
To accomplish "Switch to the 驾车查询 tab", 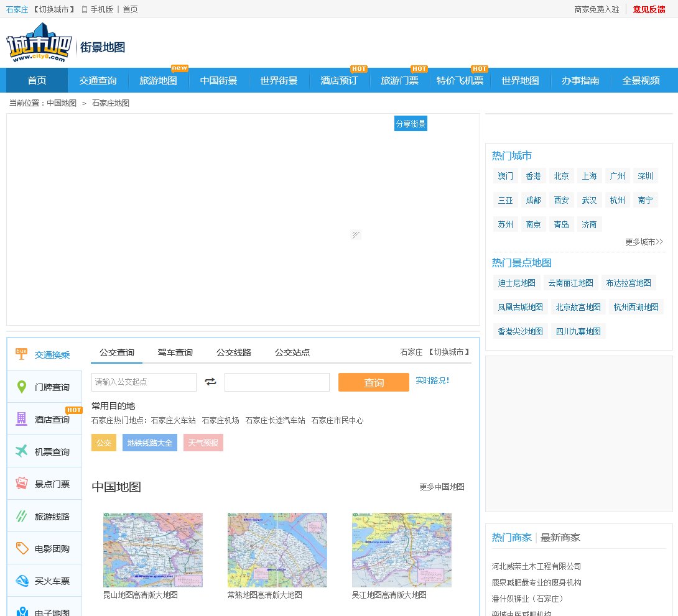I will coord(175,352).
